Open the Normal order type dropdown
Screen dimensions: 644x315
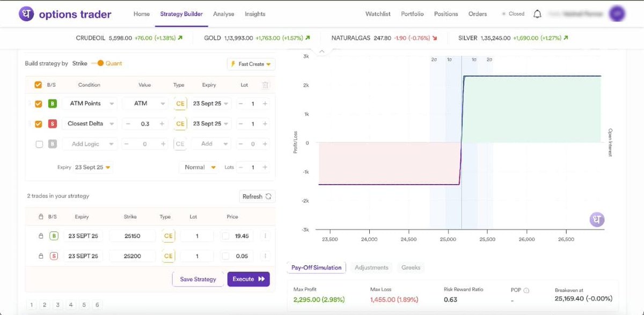click(x=199, y=167)
